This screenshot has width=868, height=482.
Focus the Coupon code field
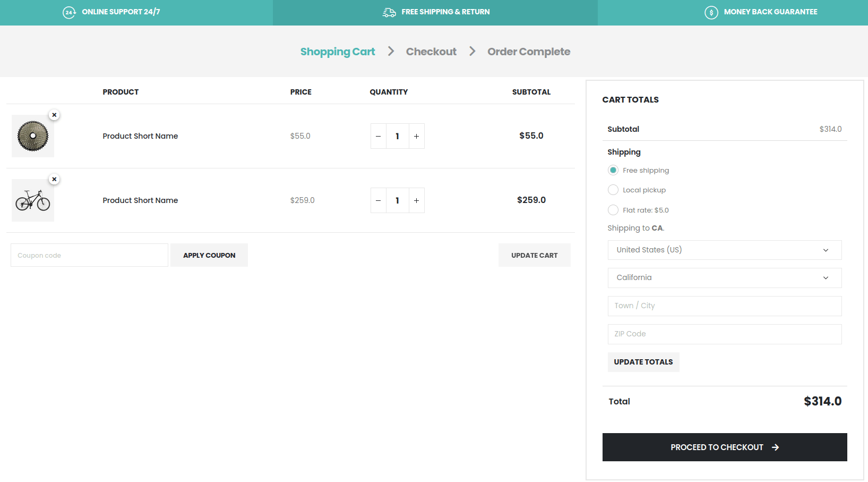89,256
